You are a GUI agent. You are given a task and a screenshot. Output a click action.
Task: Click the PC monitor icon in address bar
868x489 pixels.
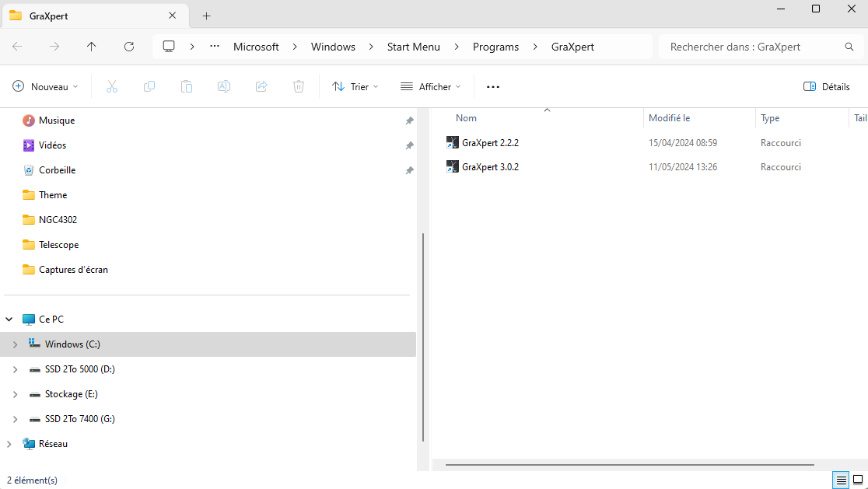(169, 47)
